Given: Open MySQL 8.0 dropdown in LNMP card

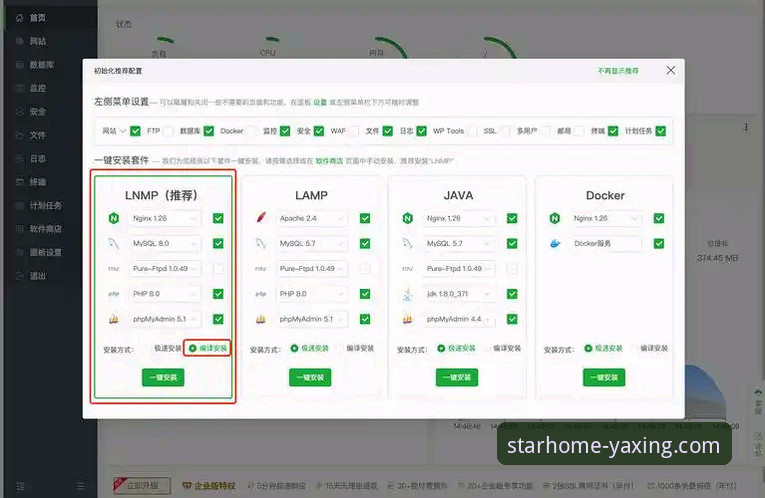Looking at the screenshot, I should click(x=165, y=243).
